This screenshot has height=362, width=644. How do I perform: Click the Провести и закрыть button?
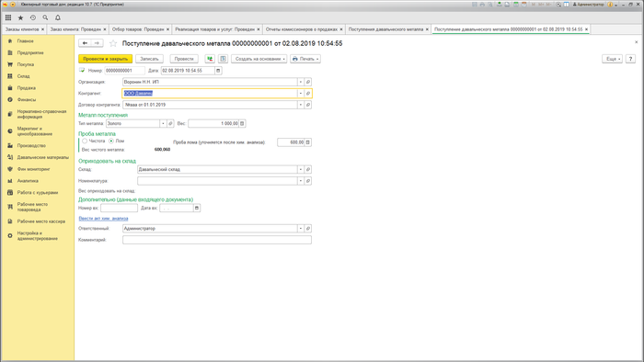105,59
